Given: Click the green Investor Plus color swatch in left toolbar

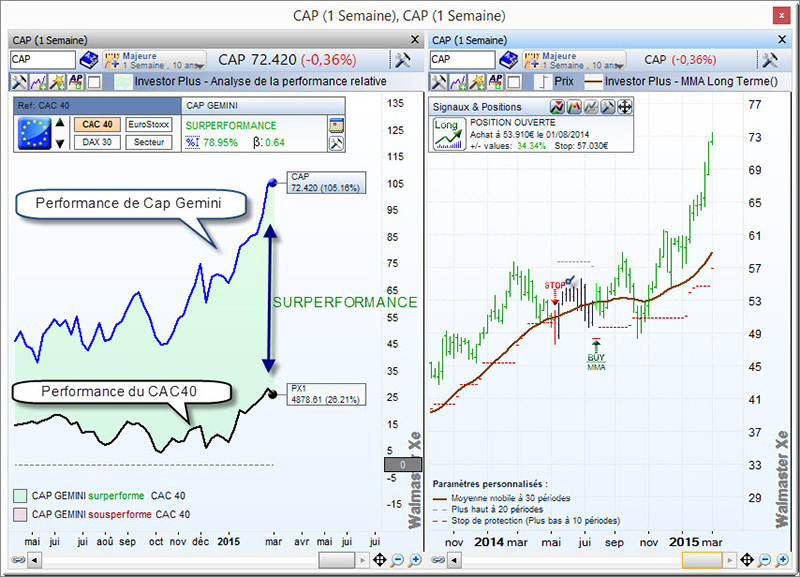Looking at the screenshot, I should [123, 82].
